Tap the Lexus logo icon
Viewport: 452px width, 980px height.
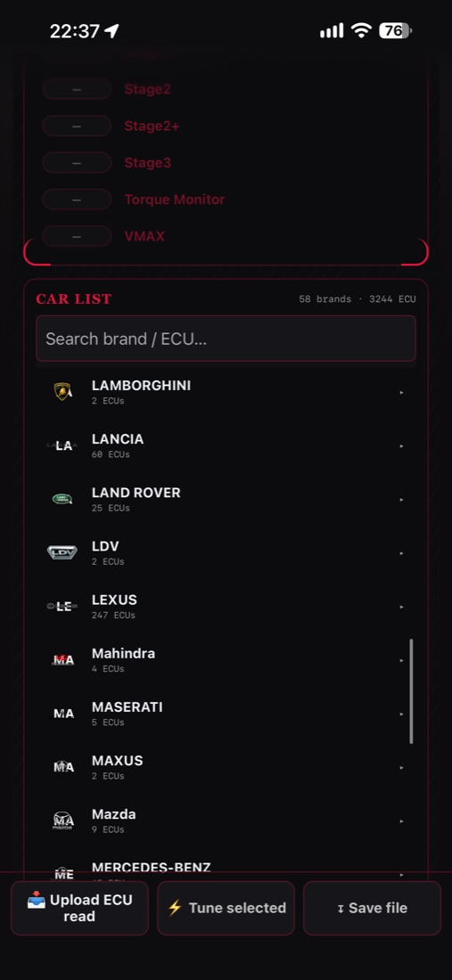62,606
